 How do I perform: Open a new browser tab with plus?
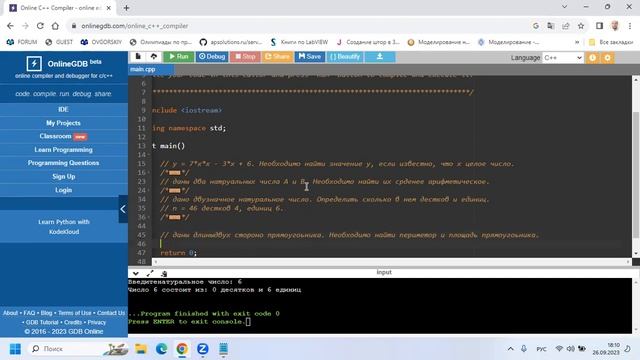[x=126, y=8]
